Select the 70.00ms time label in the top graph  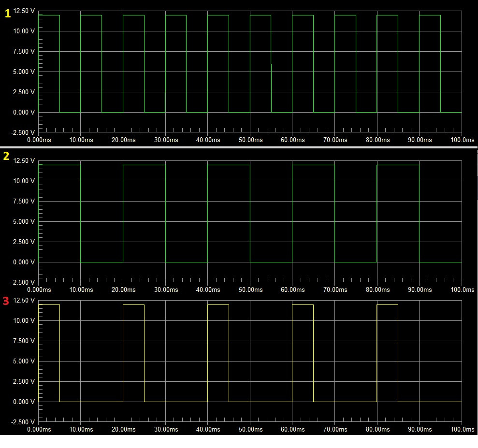tap(335, 140)
